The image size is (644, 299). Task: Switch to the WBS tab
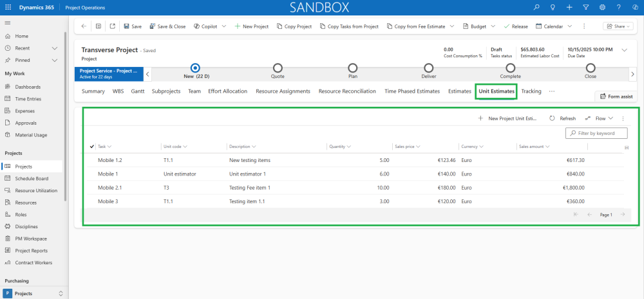point(118,91)
